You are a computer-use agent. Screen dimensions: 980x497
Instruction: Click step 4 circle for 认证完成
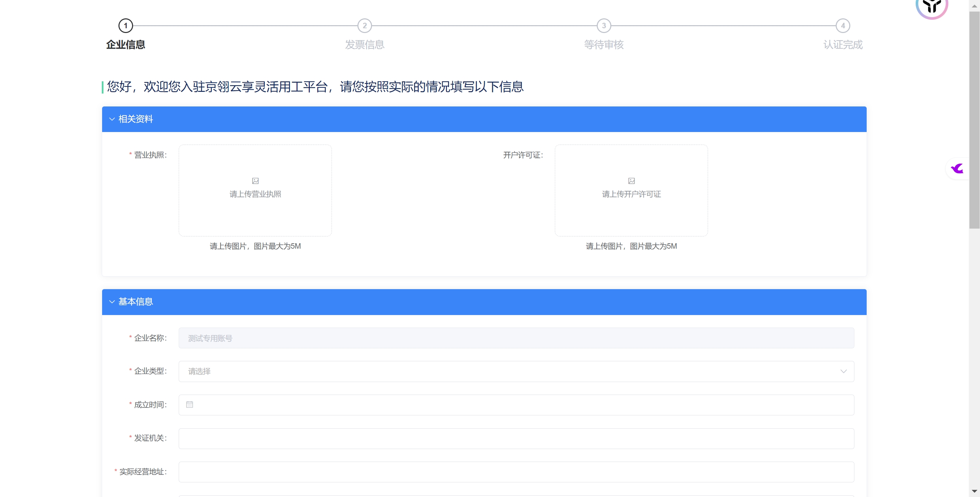pyautogui.click(x=843, y=26)
